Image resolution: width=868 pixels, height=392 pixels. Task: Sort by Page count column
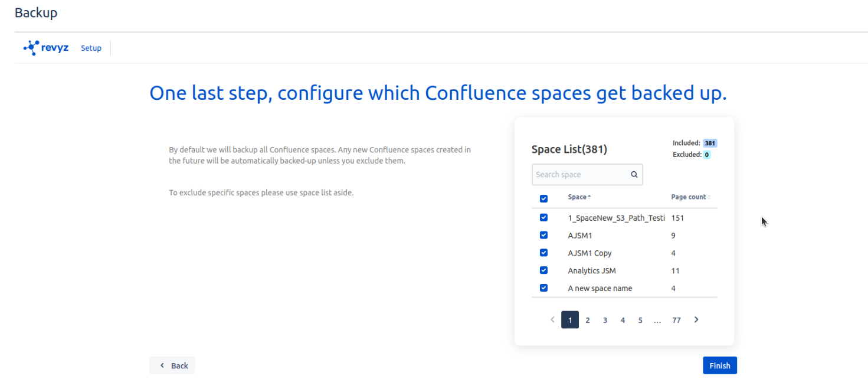[690, 197]
